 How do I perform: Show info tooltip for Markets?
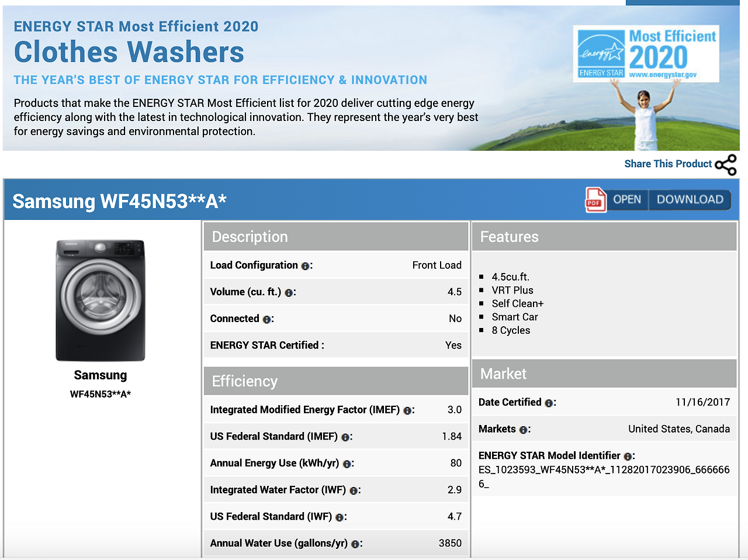coord(524,430)
